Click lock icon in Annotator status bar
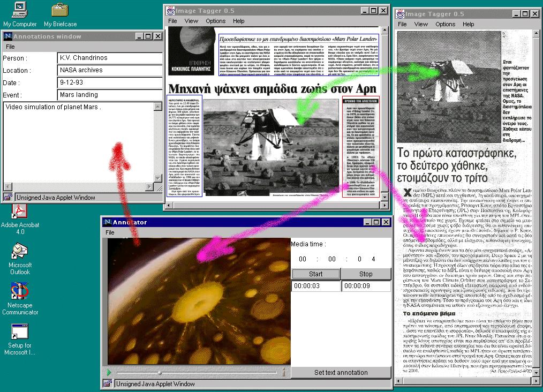Image resolution: width=543 pixels, height=392 pixels. tap(108, 383)
